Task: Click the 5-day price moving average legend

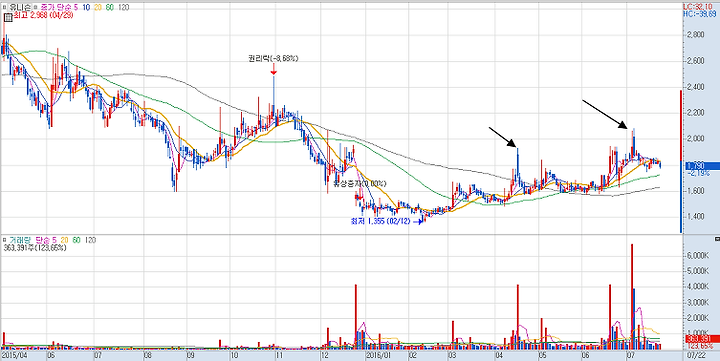Action: click(x=77, y=8)
